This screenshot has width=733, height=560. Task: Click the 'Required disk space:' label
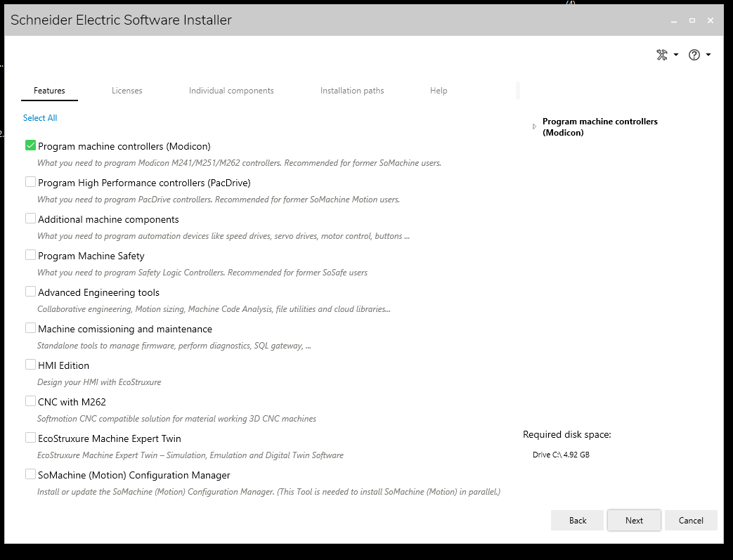click(566, 435)
